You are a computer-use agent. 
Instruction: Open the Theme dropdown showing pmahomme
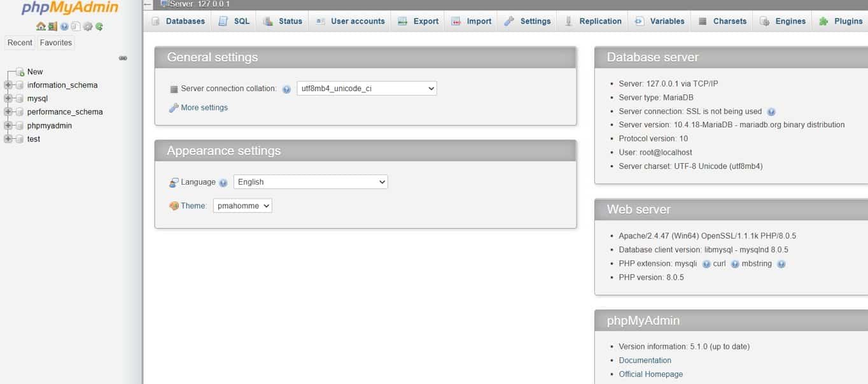242,206
